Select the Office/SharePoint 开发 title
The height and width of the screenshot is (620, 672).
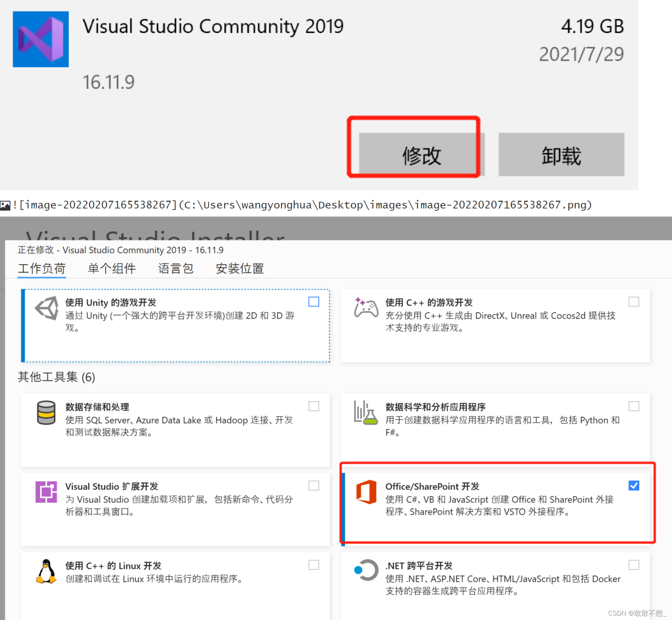432,486
